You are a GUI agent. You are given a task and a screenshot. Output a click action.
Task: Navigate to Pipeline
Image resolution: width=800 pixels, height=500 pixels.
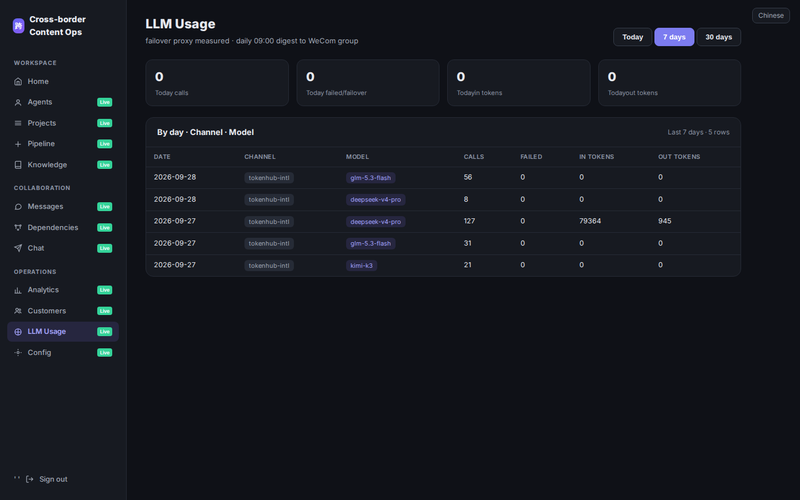(63, 144)
